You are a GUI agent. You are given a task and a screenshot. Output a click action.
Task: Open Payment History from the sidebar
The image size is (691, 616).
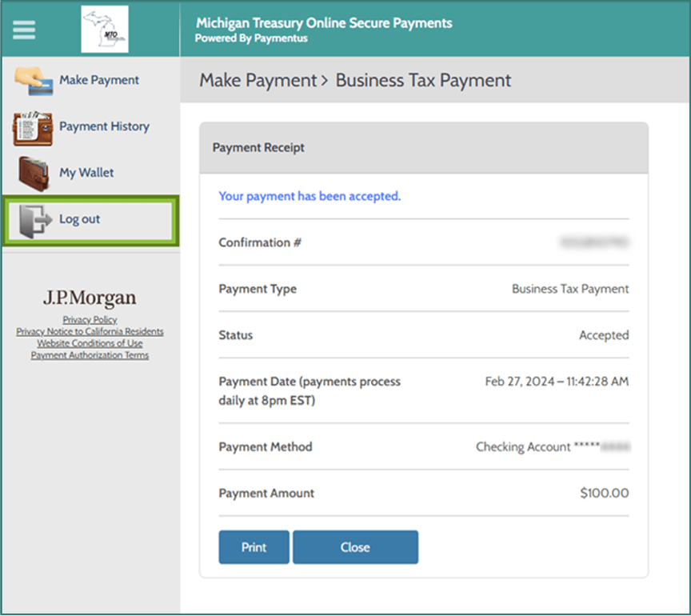(104, 126)
